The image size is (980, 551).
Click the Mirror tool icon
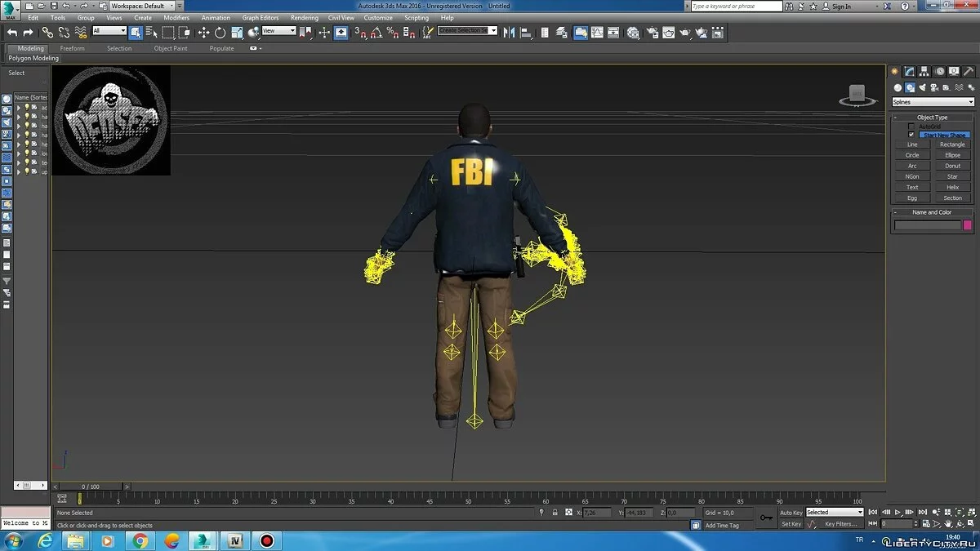coord(510,33)
